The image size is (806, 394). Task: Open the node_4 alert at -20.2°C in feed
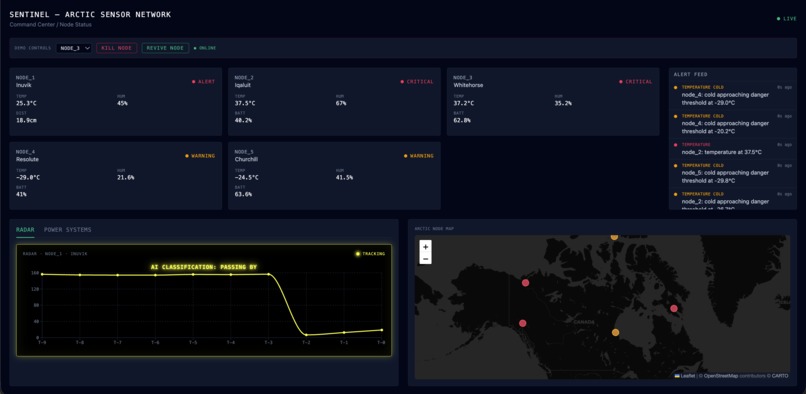pyautogui.click(x=733, y=123)
